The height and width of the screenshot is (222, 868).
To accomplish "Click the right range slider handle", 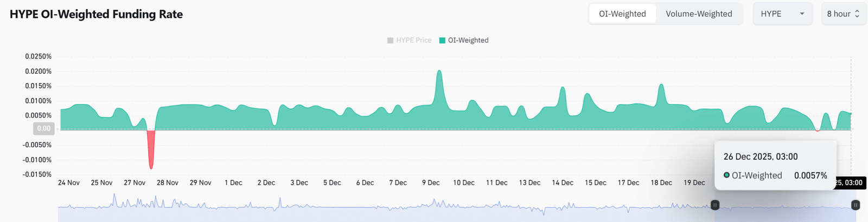I will [x=856, y=205].
